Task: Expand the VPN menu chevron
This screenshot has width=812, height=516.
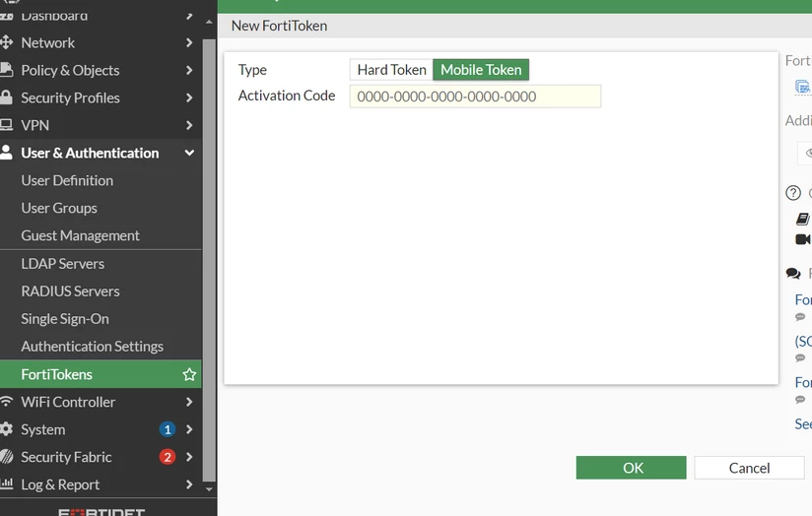Action: pyautogui.click(x=189, y=125)
